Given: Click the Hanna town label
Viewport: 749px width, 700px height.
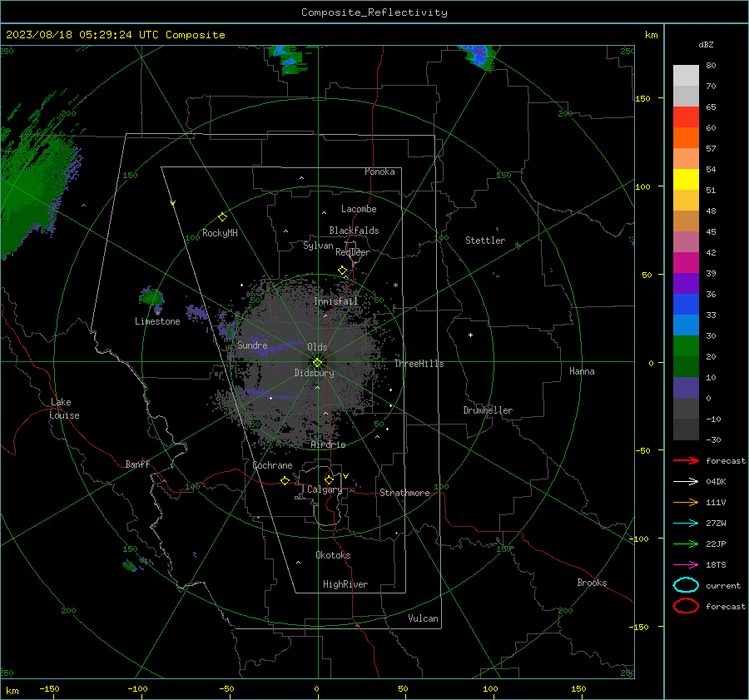Looking at the screenshot, I should click(x=582, y=371).
